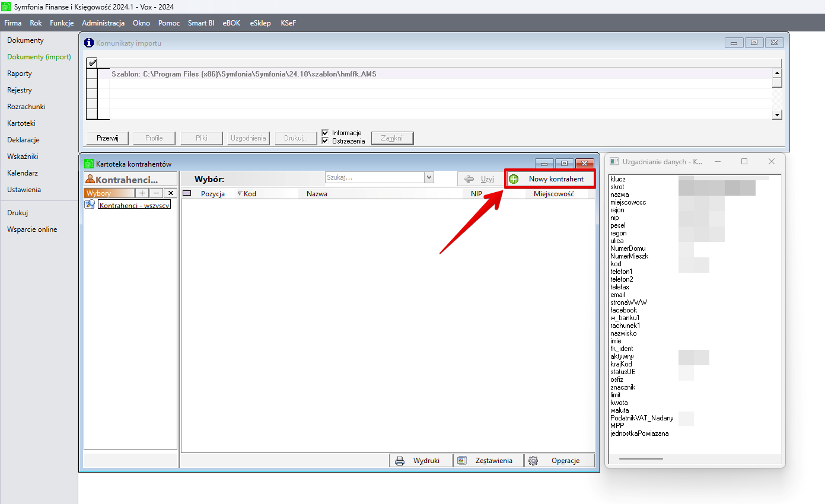Click the horizontal scrollbar in Uzgadnianie danych
Viewport: 825px width, 504px height.
coord(641,458)
